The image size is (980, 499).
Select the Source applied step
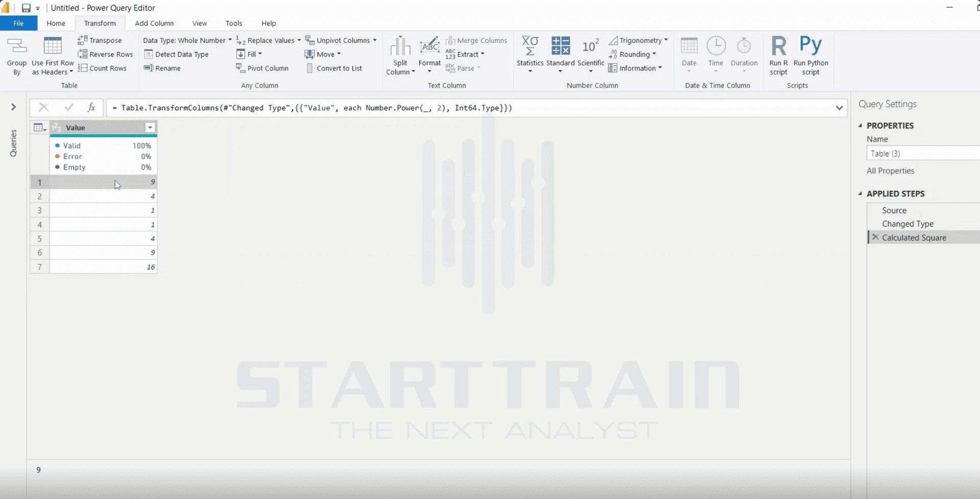coord(894,210)
